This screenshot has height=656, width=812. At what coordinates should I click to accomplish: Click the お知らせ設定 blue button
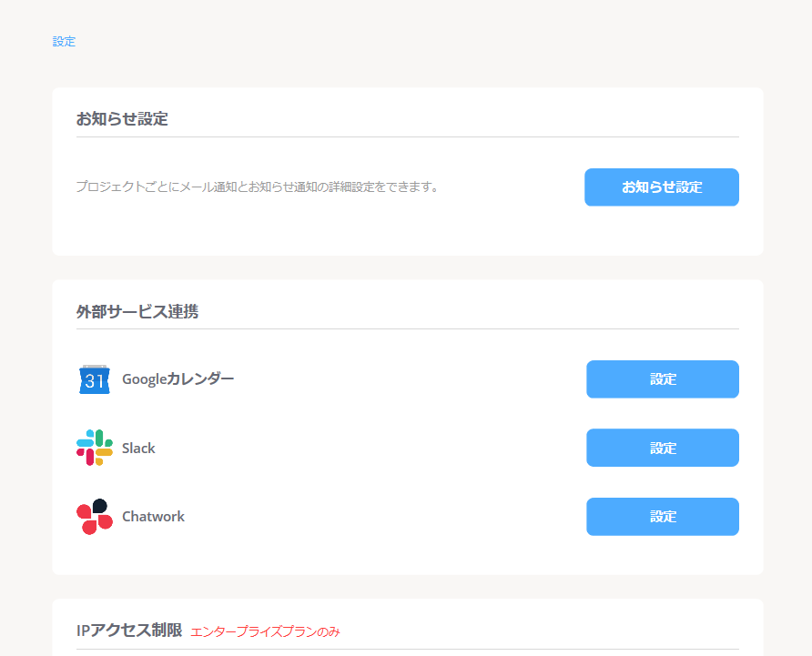click(x=661, y=187)
